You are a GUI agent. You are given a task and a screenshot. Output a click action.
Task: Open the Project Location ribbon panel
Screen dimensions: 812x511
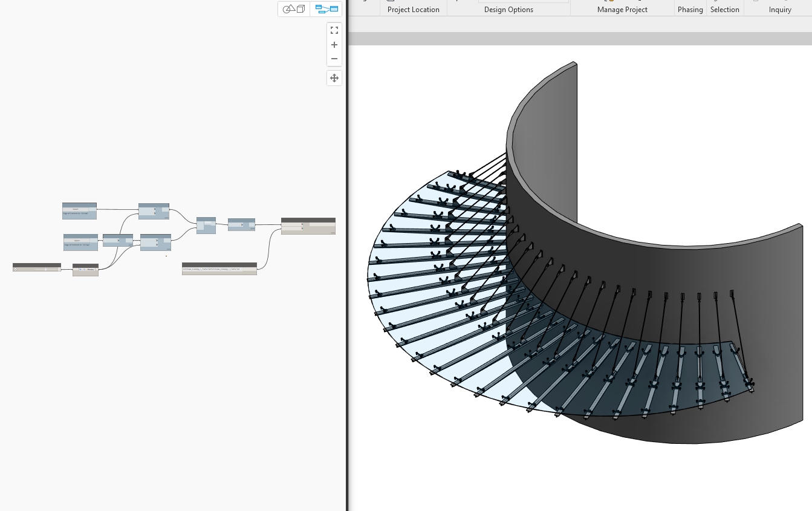tap(413, 10)
